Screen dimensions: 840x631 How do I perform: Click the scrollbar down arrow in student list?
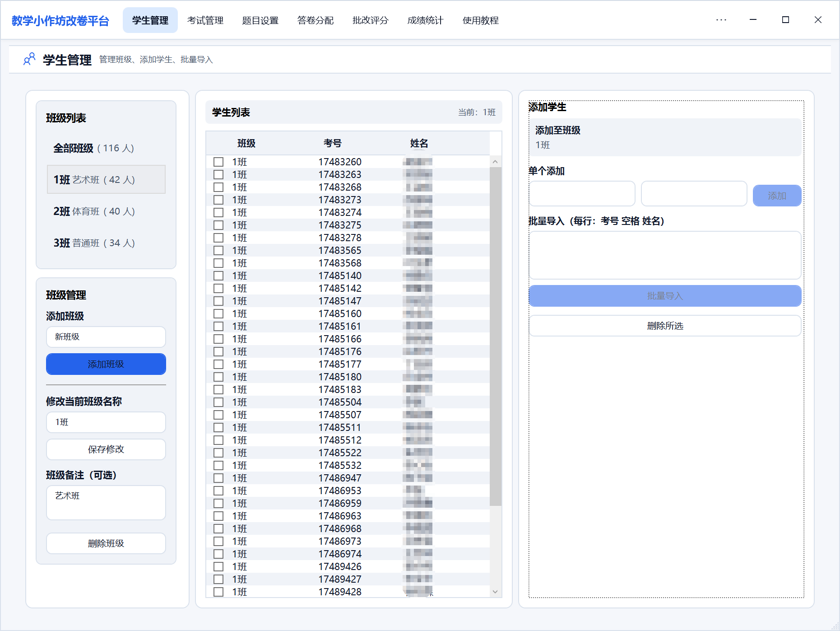click(x=495, y=591)
